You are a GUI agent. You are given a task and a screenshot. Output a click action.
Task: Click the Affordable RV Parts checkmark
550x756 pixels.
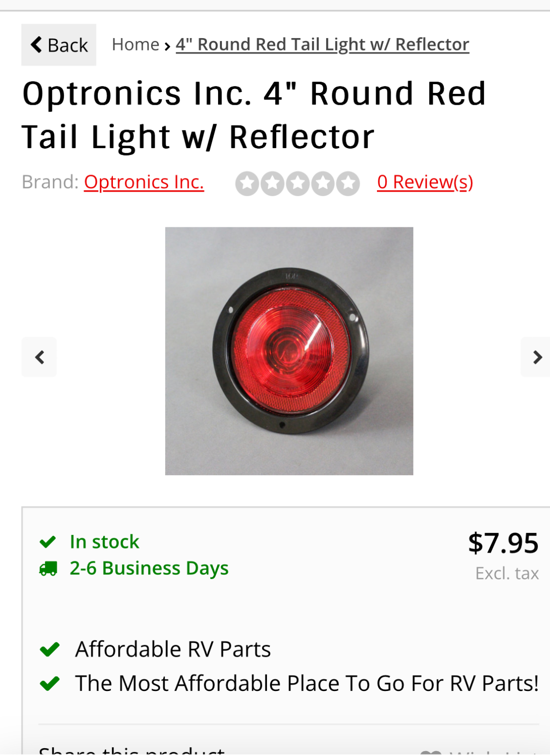[49, 649]
